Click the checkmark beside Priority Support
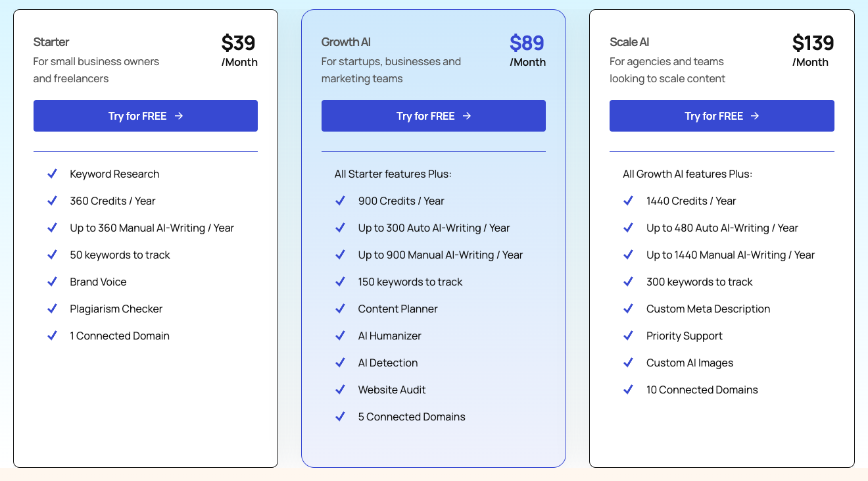The height and width of the screenshot is (481, 868). click(628, 336)
